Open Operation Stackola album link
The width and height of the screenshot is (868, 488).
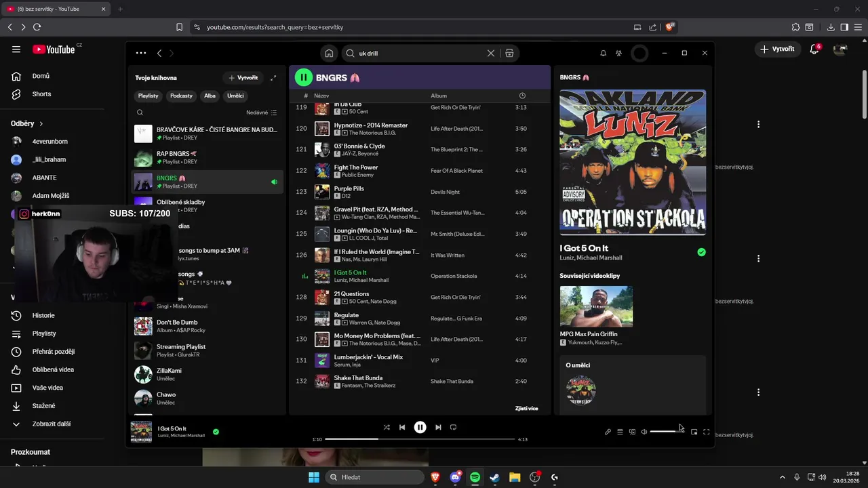coord(454,276)
